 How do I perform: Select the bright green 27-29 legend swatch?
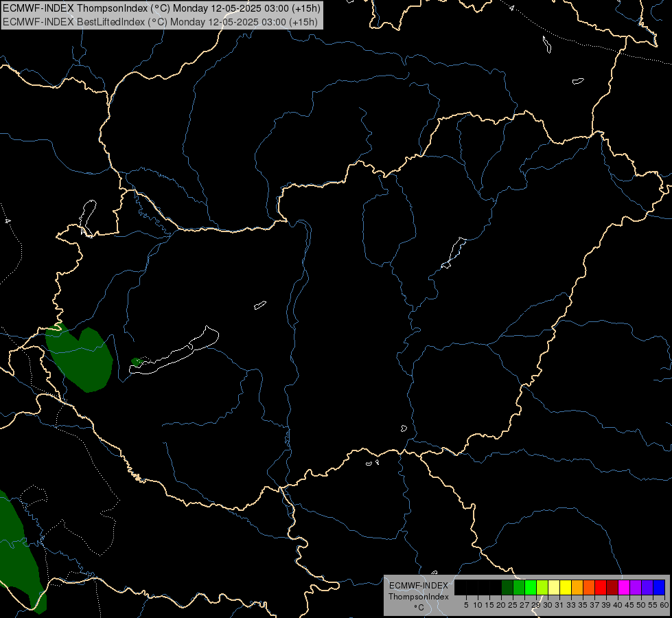click(x=531, y=587)
